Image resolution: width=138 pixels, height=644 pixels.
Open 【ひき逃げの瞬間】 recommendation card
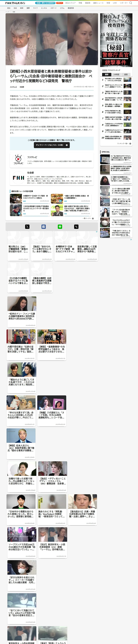pos(18,278)
